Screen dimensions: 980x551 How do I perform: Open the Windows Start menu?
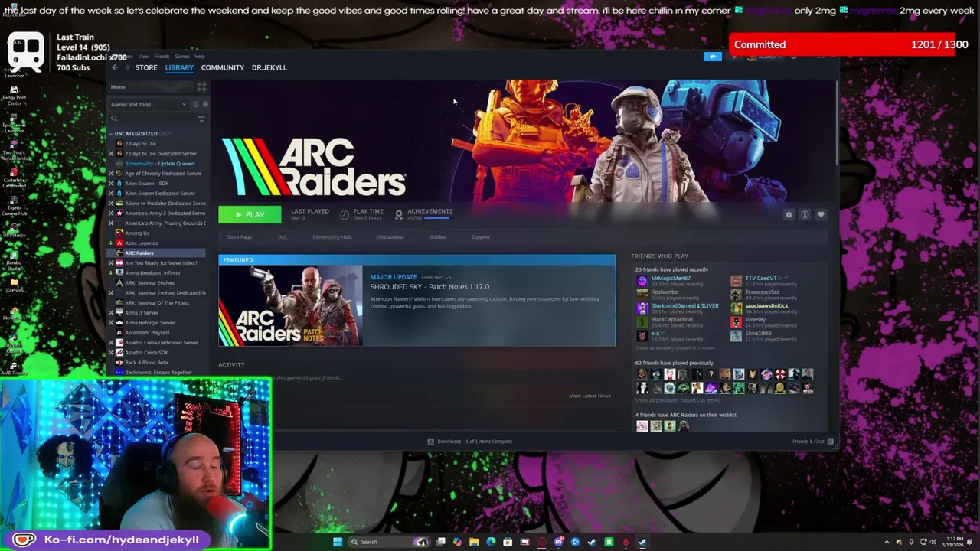pyautogui.click(x=337, y=542)
